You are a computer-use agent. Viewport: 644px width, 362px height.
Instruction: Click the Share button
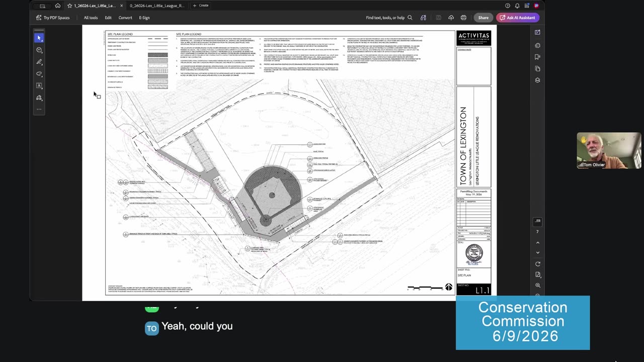click(483, 18)
